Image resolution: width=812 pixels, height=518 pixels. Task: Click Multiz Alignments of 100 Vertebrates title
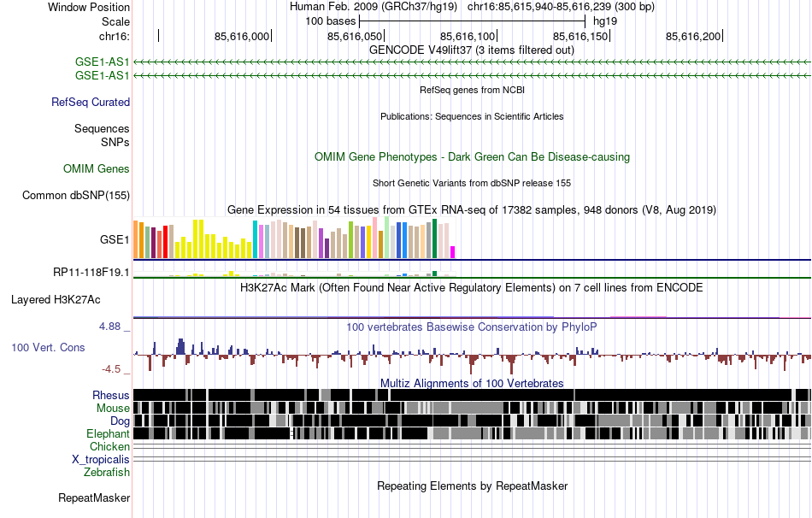[472, 383]
